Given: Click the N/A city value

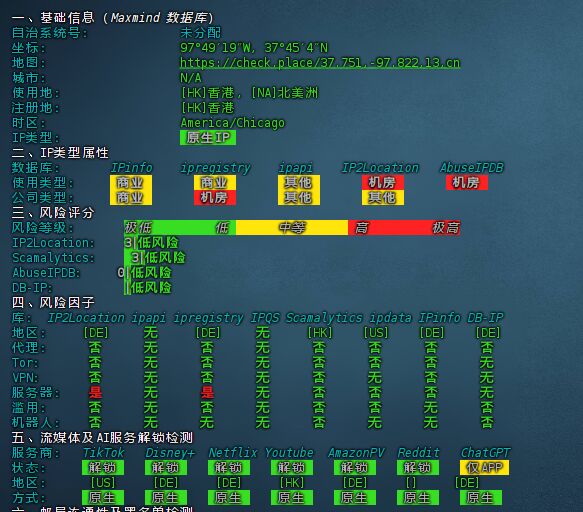Looking at the screenshot, I should click(x=191, y=78).
